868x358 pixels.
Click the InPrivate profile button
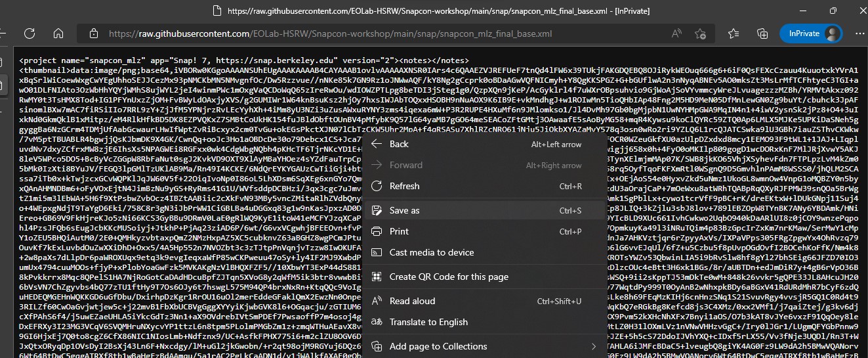(x=811, y=34)
